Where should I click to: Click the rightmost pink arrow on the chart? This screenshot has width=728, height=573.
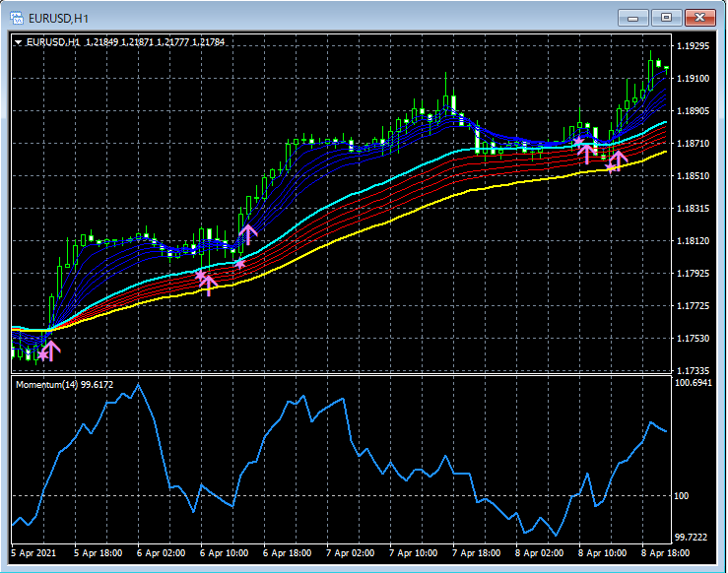pyautogui.click(x=618, y=159)
